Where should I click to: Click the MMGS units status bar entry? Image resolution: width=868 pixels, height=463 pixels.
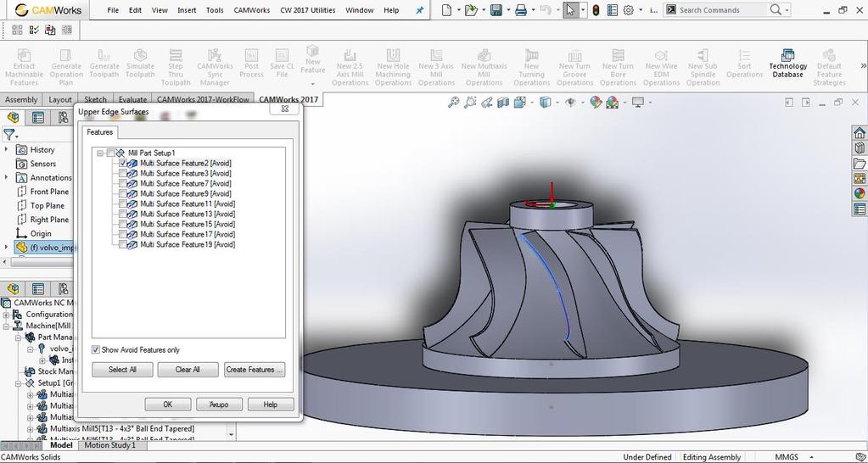tap(786, 457)
